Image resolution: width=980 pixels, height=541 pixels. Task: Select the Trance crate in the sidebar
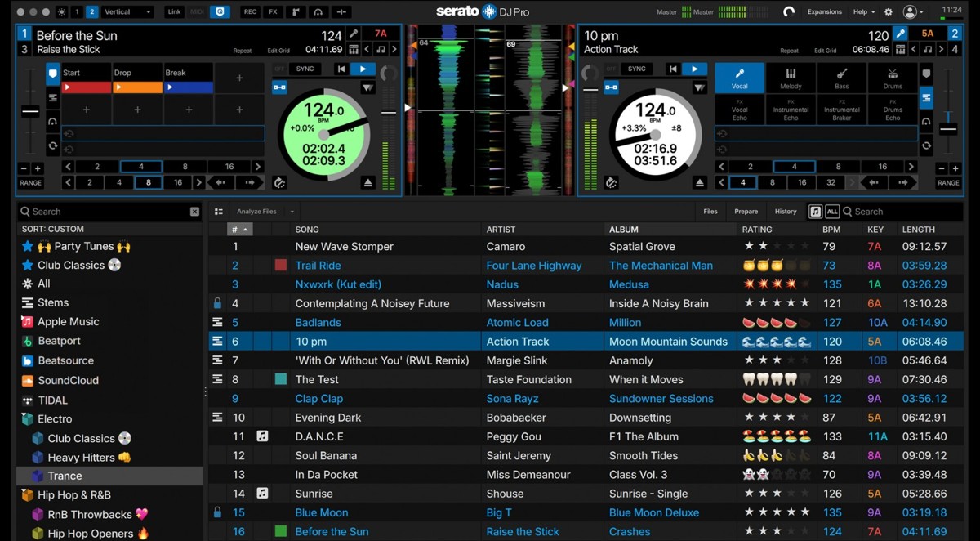click(65, 476)
